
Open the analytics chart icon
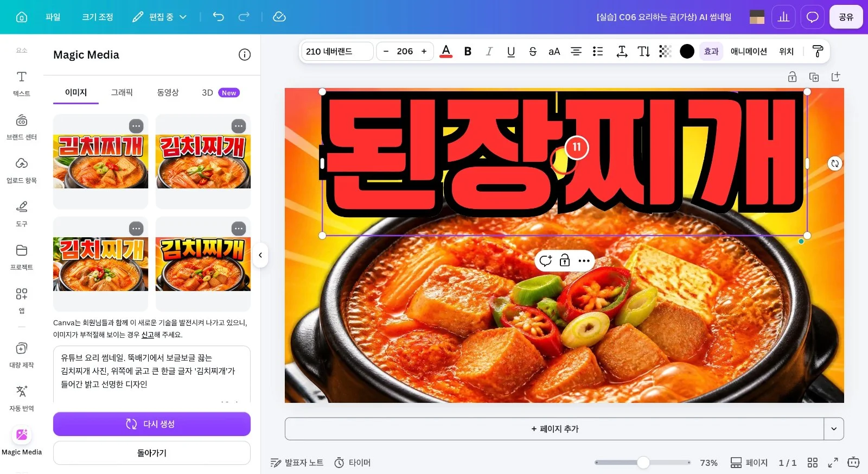783,17
